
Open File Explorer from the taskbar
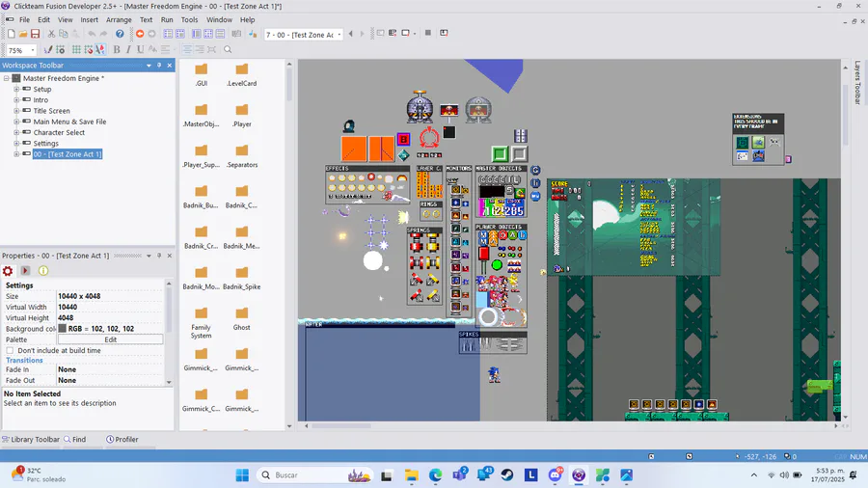(411, 475)
